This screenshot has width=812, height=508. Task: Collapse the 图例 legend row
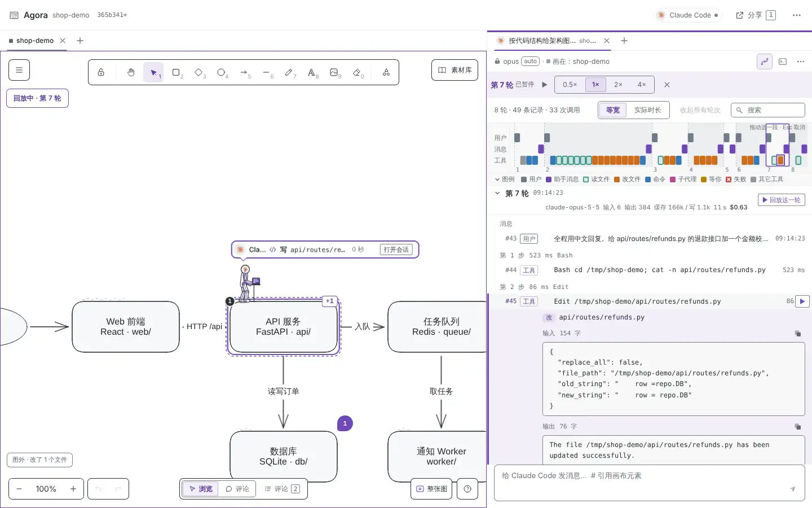click(505, 179)
